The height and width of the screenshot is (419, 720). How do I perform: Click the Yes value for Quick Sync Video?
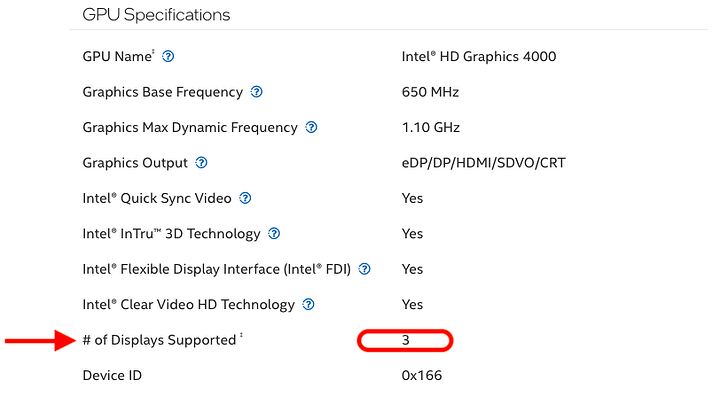[412, 198]
